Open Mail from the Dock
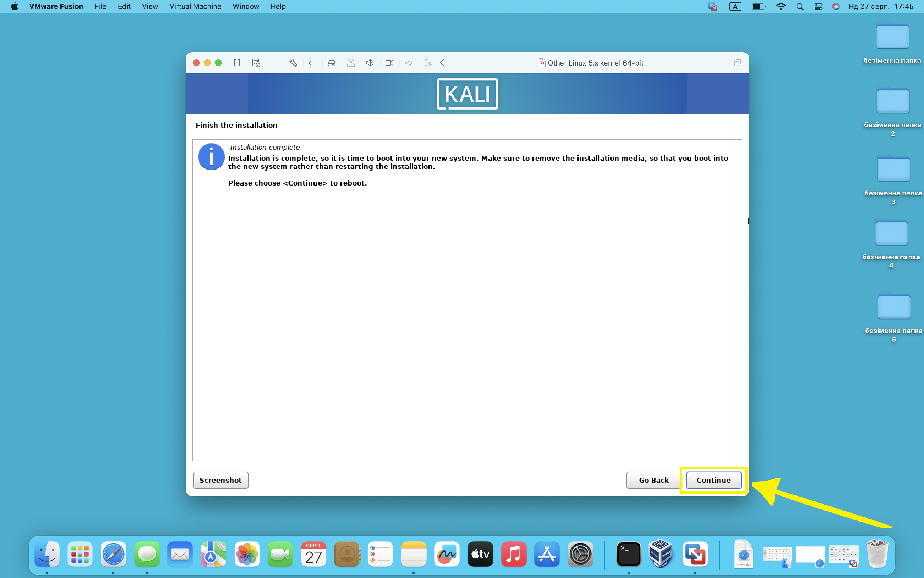 [180, 554]
